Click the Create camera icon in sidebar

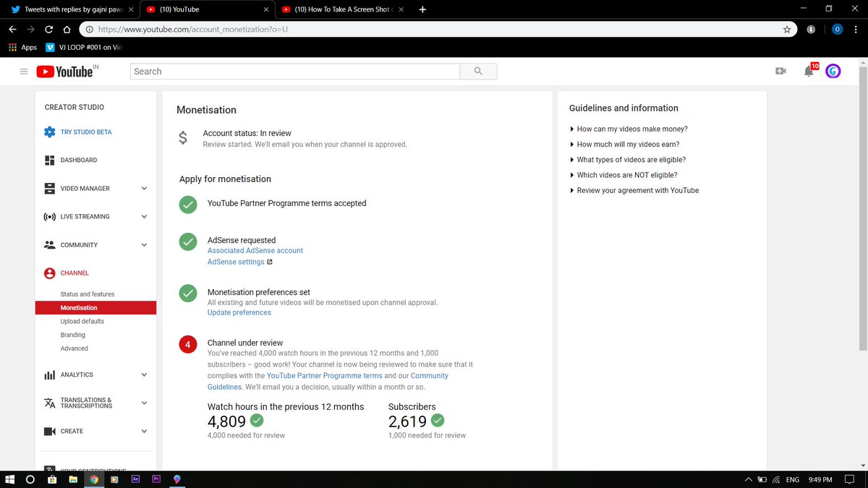click(x=49, y=431)
